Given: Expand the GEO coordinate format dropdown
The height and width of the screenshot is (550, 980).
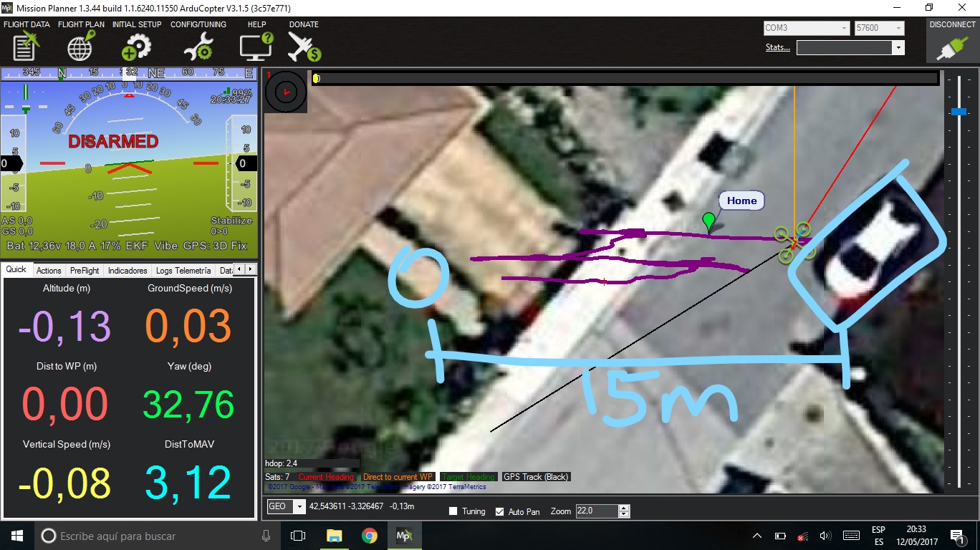Looking at the screenshot, I should 299,507.
